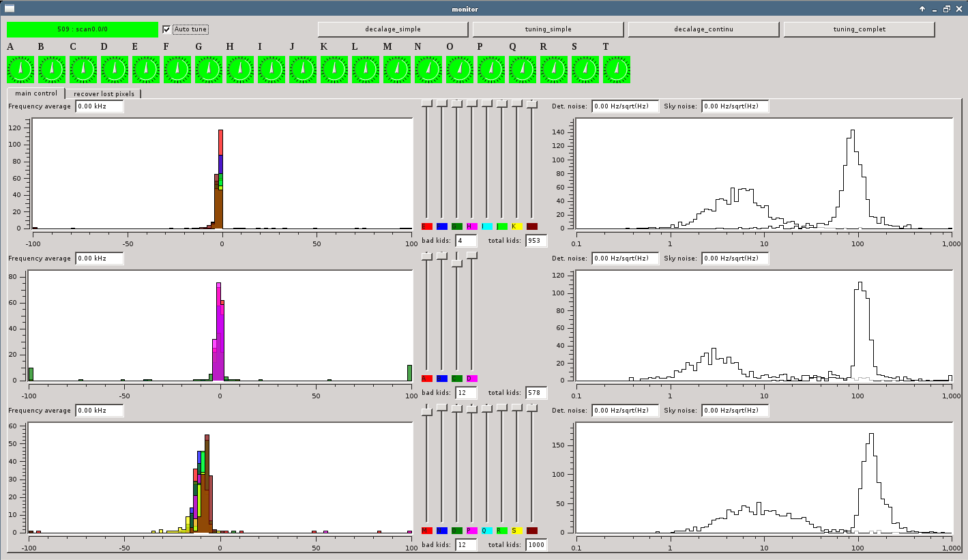Viewport: 968px width, 560px height.
Task: Select the gauge under letter M
Action: click(397, 70)
